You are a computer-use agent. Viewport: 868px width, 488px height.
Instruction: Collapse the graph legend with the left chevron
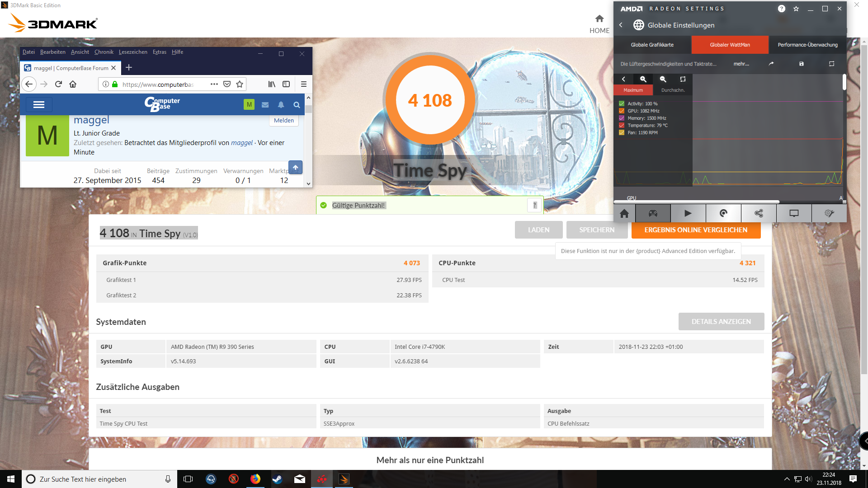tap(623, 79)
